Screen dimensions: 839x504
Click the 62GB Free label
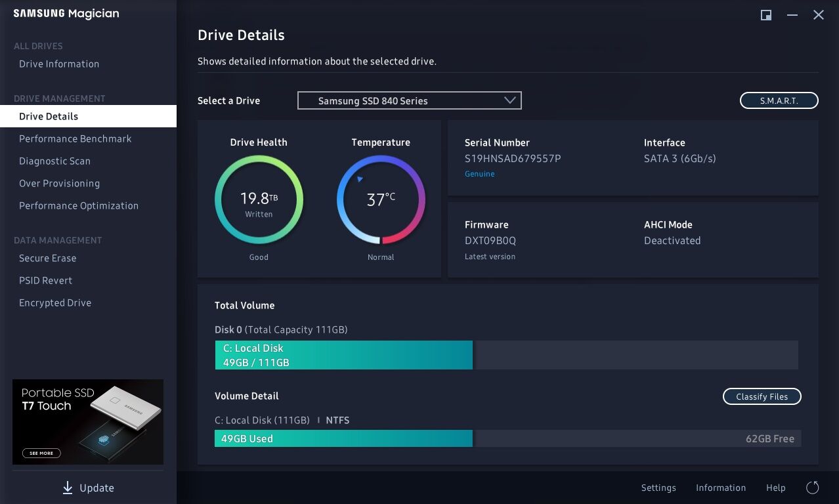(x=770, y=438)
